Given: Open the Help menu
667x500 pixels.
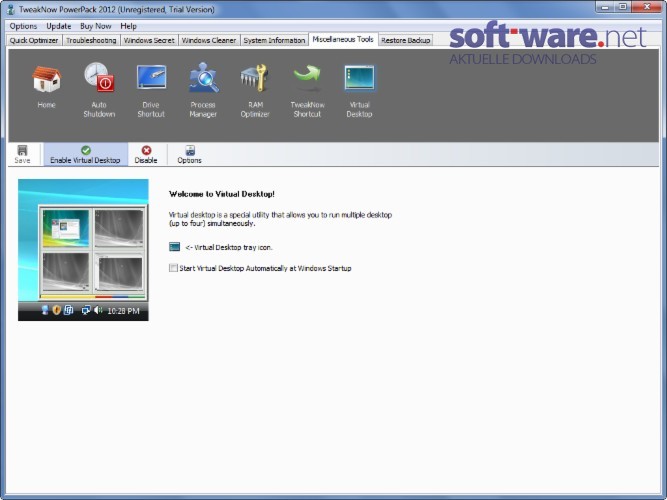Looking at the screenshot, I should [128, 26].
